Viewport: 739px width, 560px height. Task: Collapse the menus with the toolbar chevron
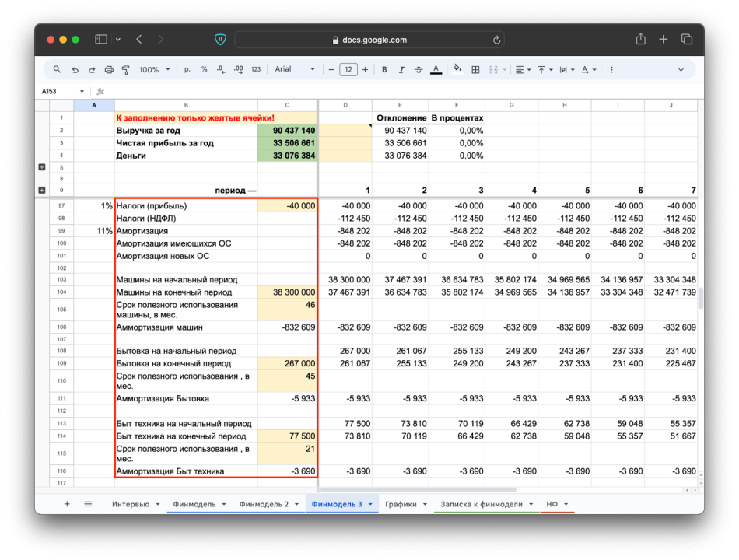[x=681, y=70]
